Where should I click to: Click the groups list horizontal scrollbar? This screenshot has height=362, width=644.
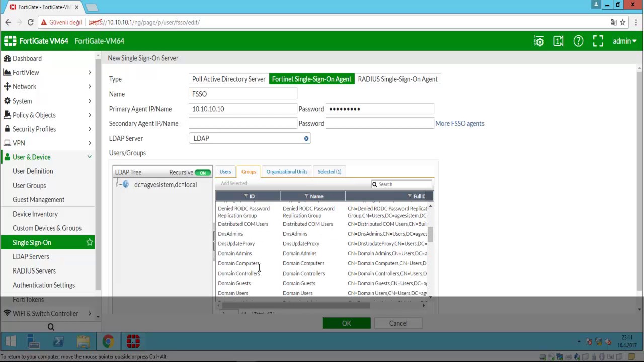click(296, 305)
